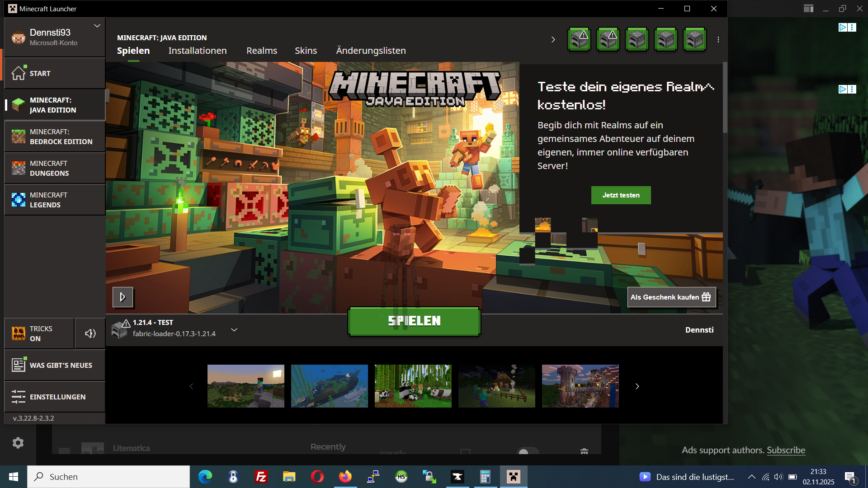Expand the Dennsti93 account menu
Viewport: 868px width, 488px height.
pos(97,26)
